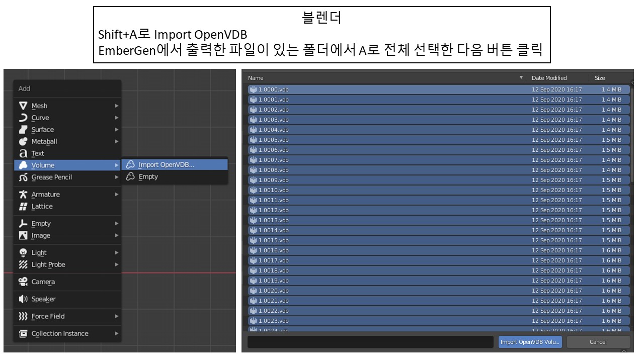Select file 1.0001.vdb
644x362 pixels.
click(439, 100)
